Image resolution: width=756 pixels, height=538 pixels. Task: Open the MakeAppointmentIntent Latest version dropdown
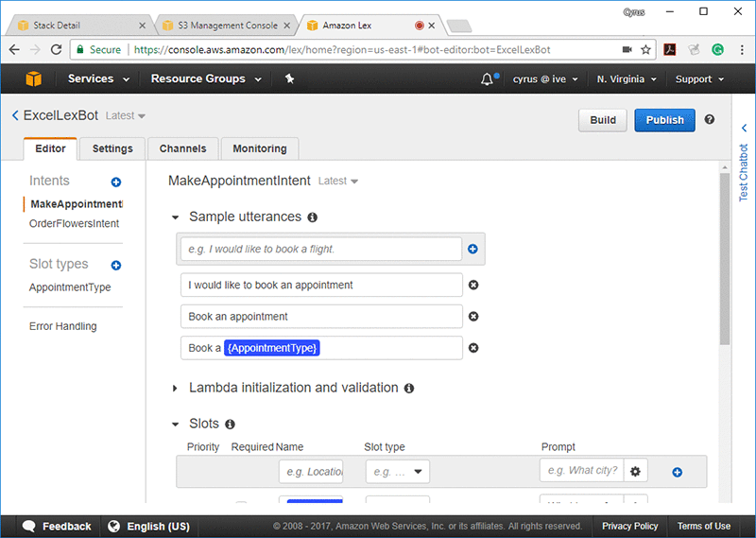(338, 181)
